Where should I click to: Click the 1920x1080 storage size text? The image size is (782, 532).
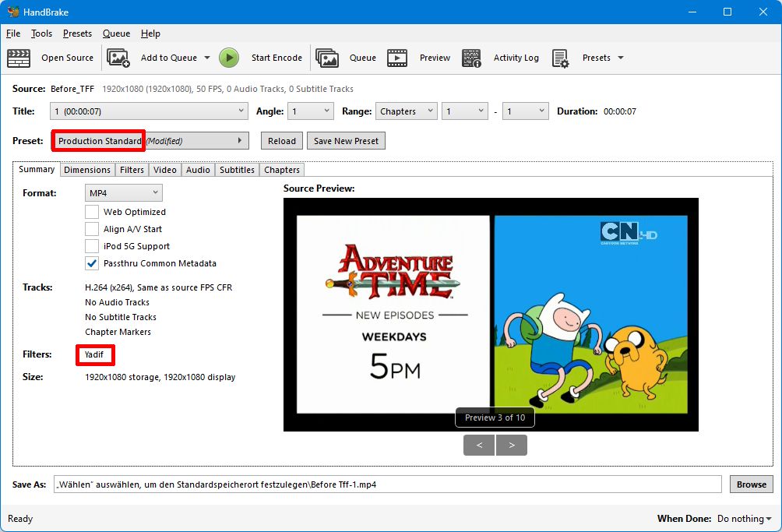click(160, 377)
